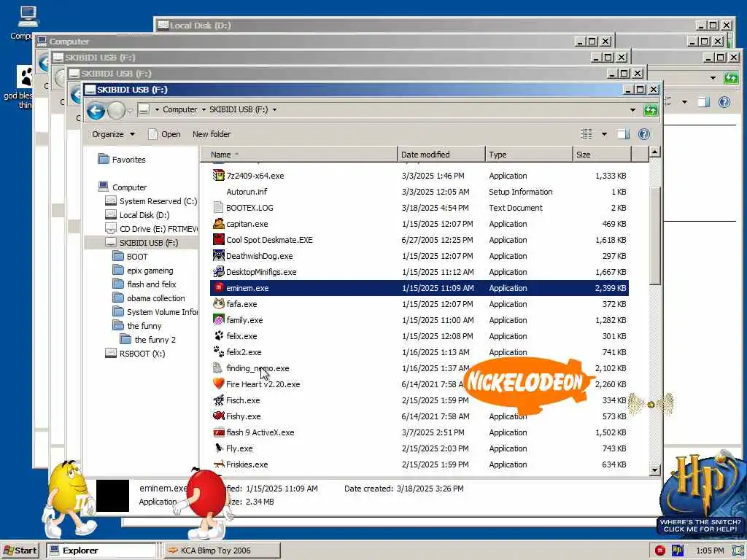
Task: Click the change view icon
Action: coord(587,134)
